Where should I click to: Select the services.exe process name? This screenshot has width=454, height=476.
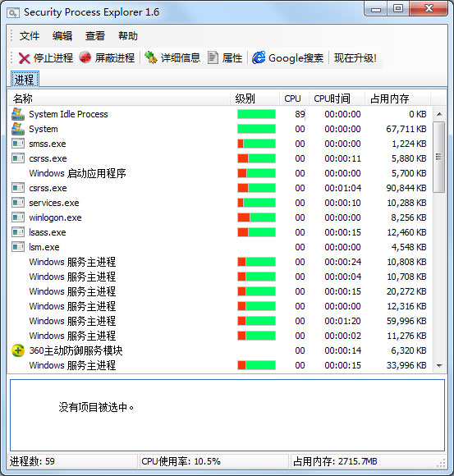[x=54, y=203]
